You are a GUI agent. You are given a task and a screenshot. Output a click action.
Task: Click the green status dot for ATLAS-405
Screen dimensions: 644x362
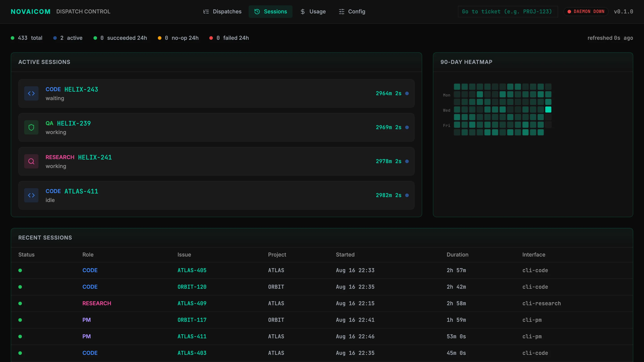(20, 270)
